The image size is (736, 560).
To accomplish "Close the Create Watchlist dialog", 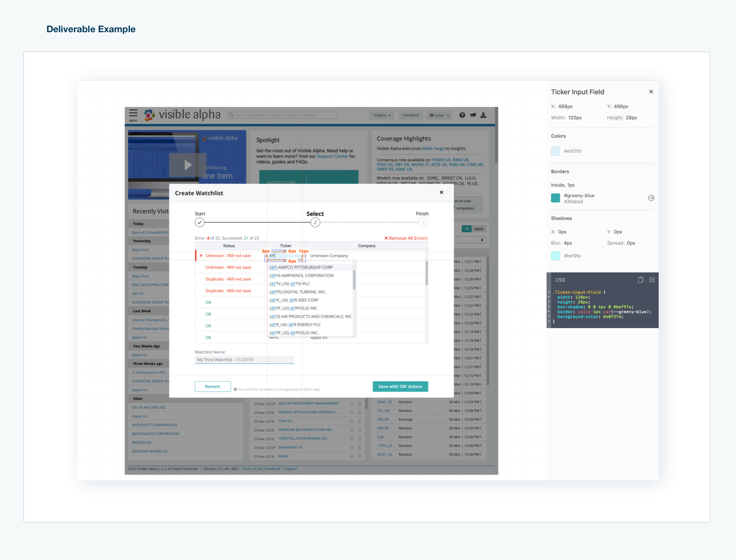I will tap(441, 192).
